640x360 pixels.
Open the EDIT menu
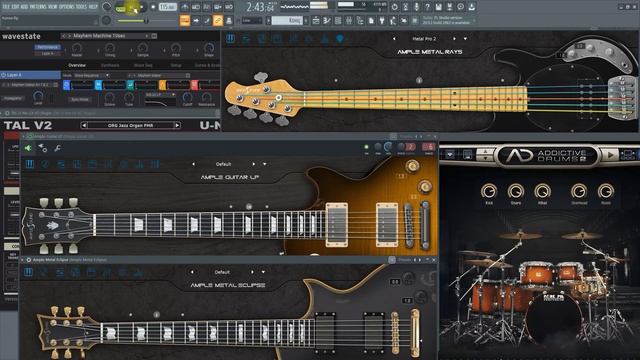point(15,7)
